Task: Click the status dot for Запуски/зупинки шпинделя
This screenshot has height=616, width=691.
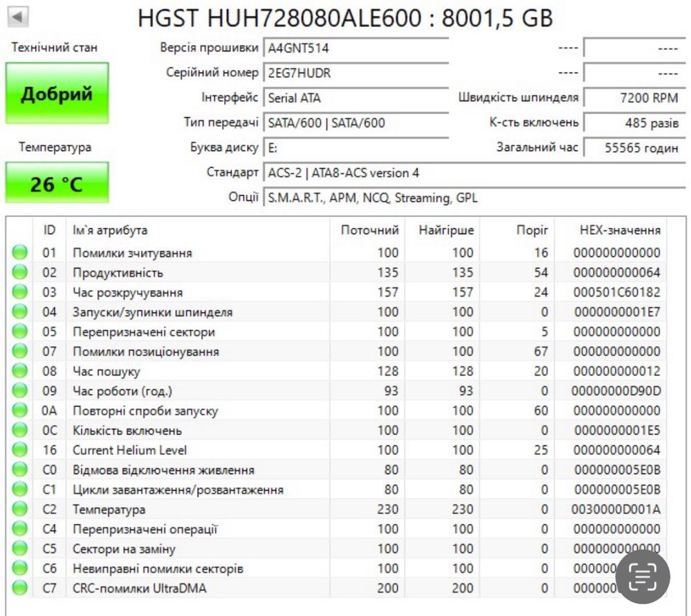Action: coord(19,312)
